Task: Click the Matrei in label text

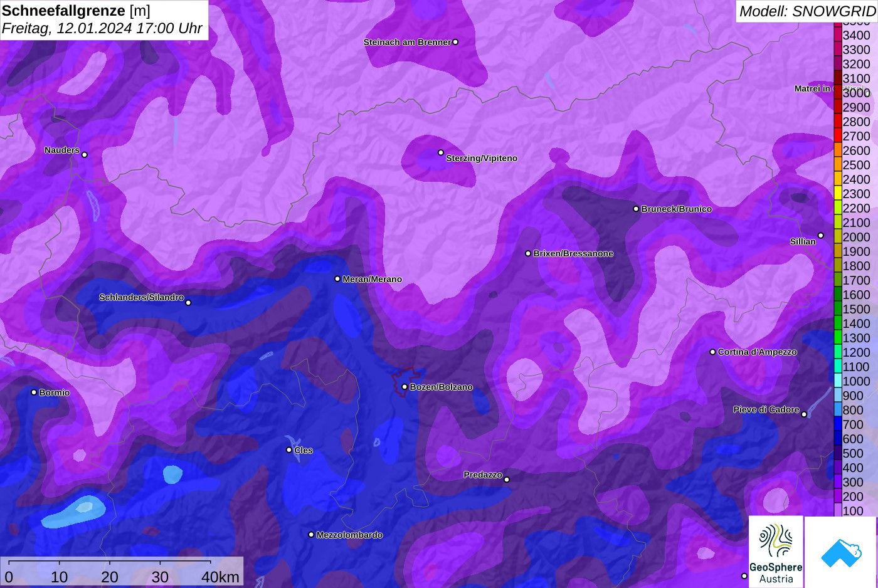Action: point(812,88)
